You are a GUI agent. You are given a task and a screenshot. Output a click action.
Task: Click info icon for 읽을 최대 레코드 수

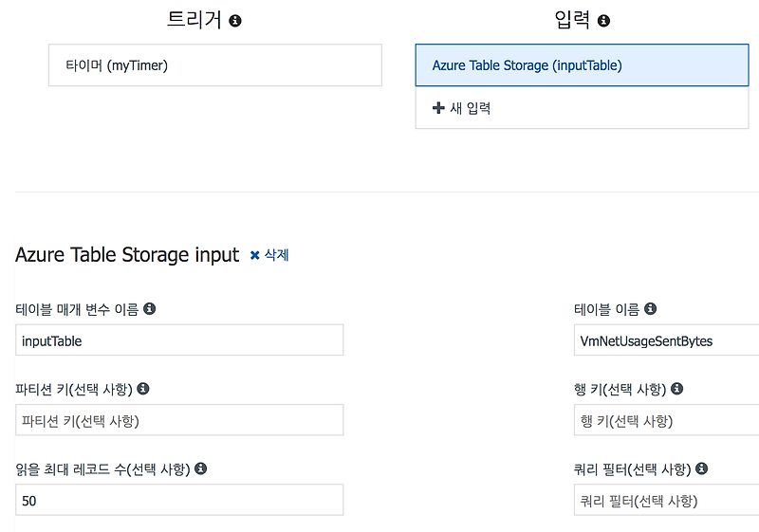pos(201,468)
